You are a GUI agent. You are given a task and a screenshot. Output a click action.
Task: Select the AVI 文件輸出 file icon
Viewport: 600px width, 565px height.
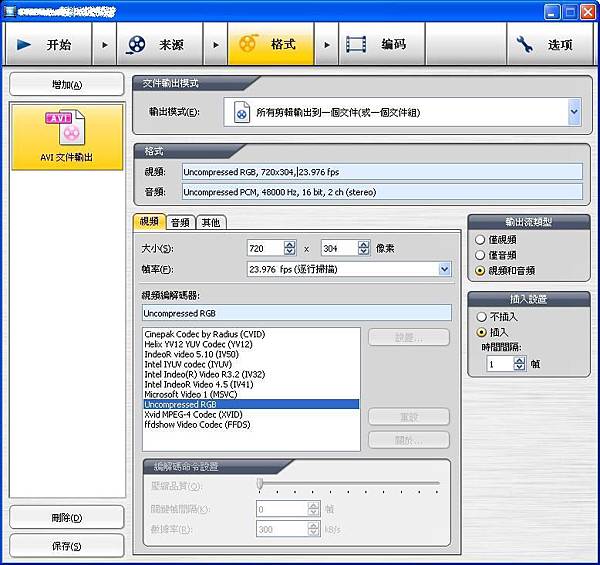coord(66,128)
